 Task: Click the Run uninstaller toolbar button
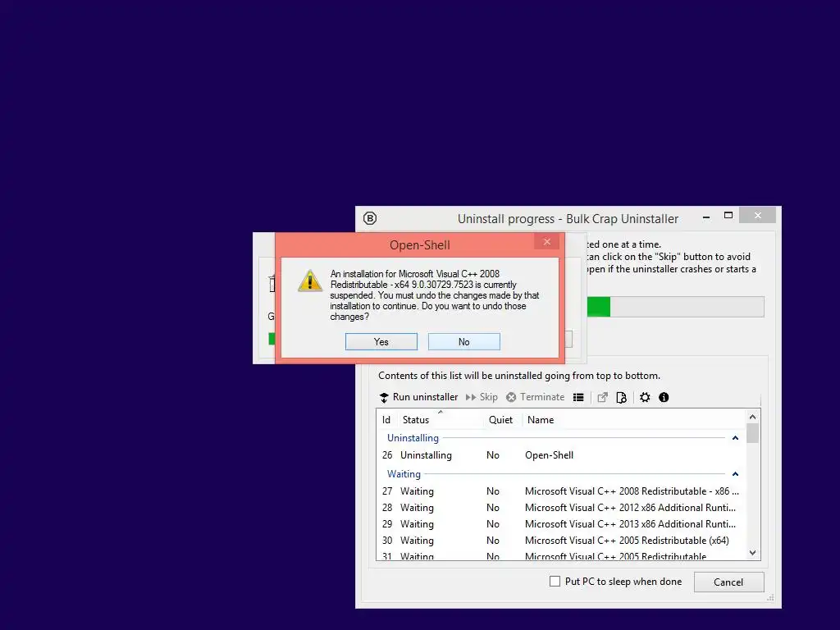pyautogui.click(x=419, y=397)
